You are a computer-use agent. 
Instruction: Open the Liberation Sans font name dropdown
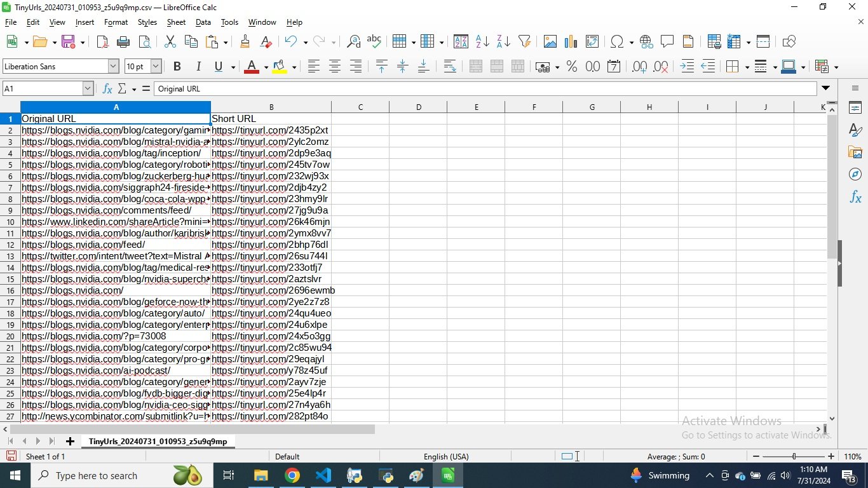pos(114,66)
